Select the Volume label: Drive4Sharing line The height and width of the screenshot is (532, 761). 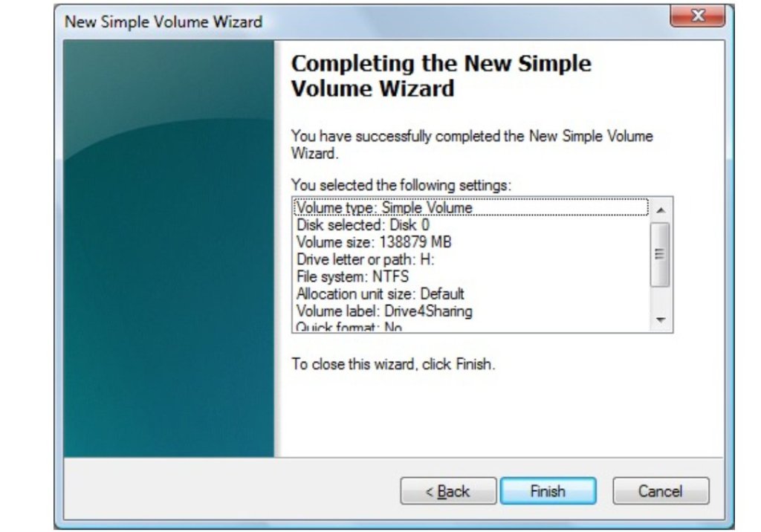coord(471,311)
